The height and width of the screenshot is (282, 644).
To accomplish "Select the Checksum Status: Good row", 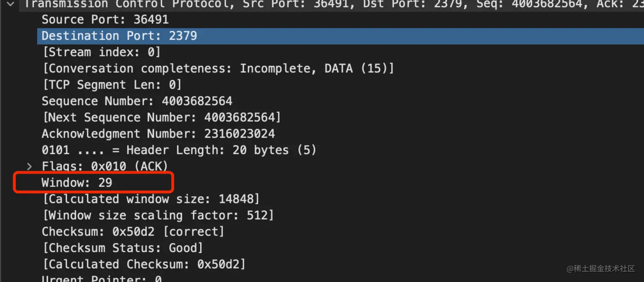I will [x=123, y=248].
